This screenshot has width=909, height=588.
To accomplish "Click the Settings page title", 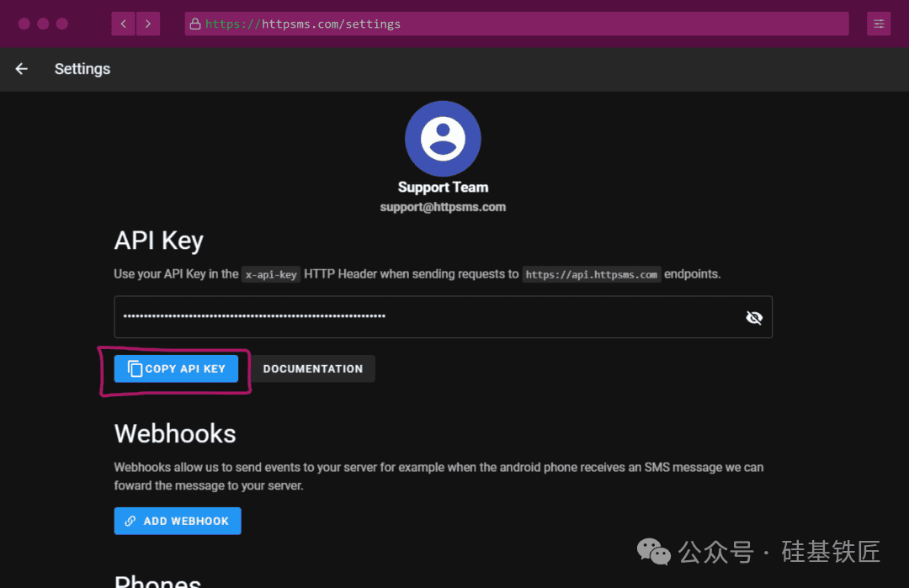I will pos(82,69).
